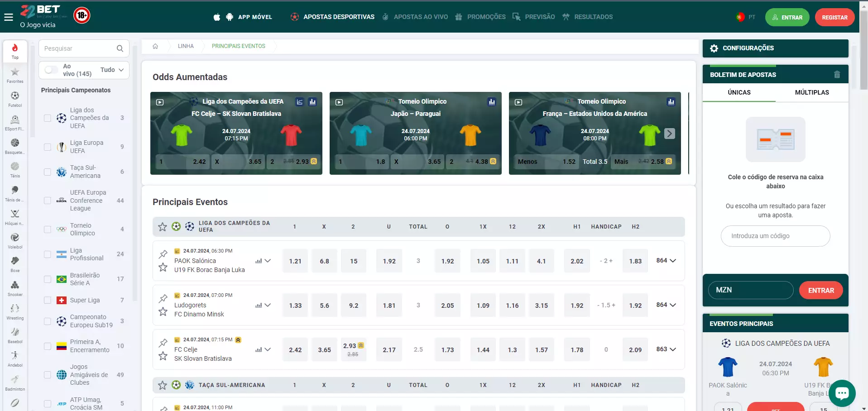This screenshot has width=868, height=411.
Task: Click the Introduza um código field
Action: click(x=775, y=236)
